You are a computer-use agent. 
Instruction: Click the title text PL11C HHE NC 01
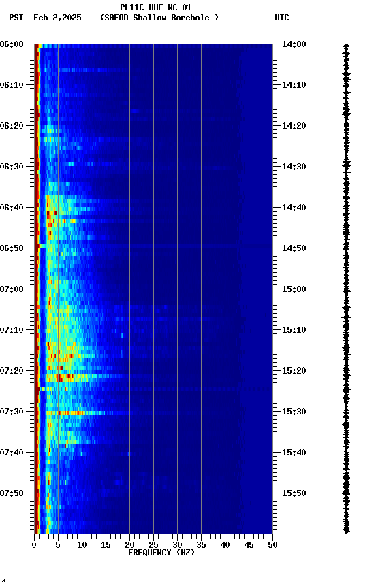pyautogui.click(x=156, y=7)
